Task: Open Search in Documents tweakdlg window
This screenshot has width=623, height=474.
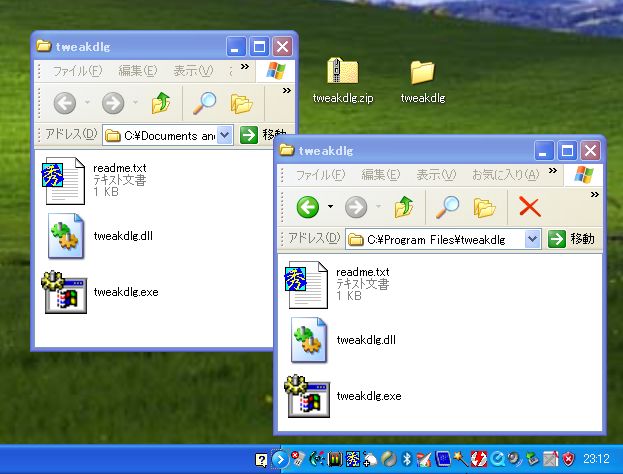Action: [204, 103]
